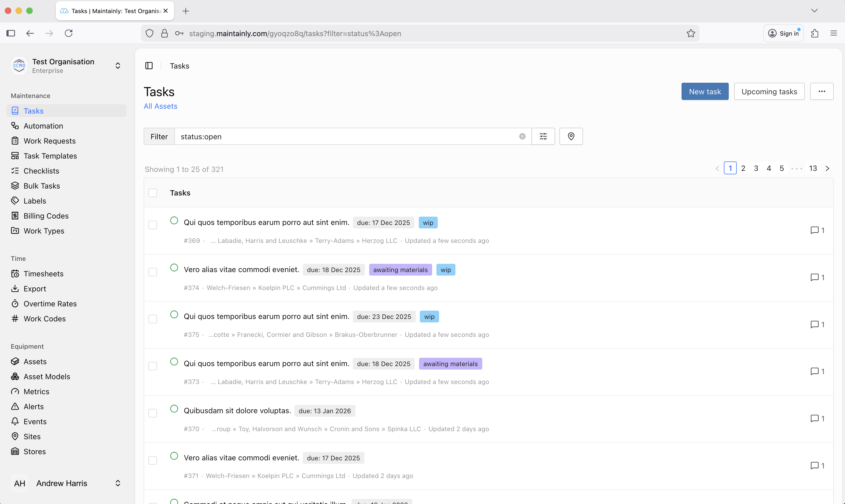Viewport: 845px width, 504px height.
Task: Check the box for task #369
Action: tap(152, 225)
